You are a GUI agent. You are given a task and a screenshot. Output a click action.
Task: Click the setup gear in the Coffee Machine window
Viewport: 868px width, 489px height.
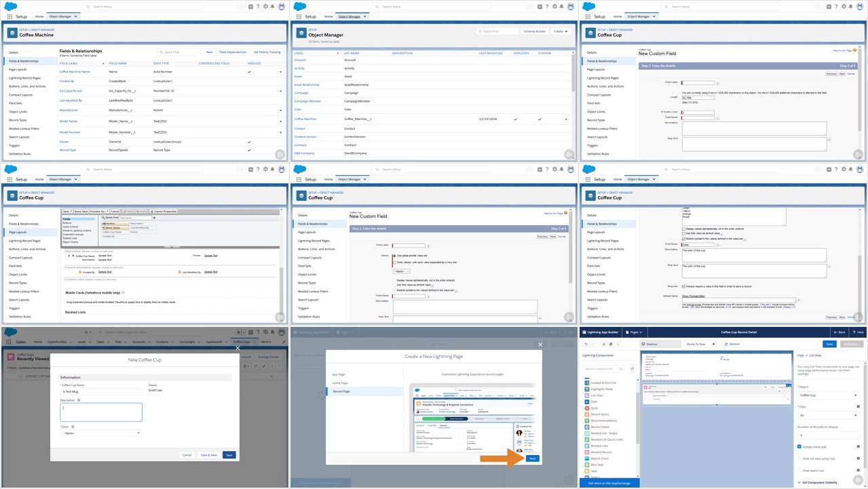[266, 6]
